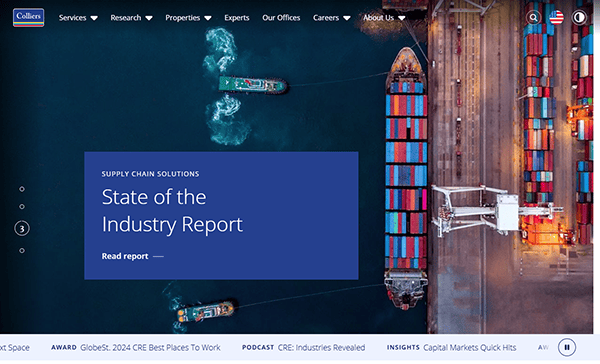The width and height of the screenshot is (600, 364).
Task: Toggle the high contrast mode icon
Action: tap(579, 18)
